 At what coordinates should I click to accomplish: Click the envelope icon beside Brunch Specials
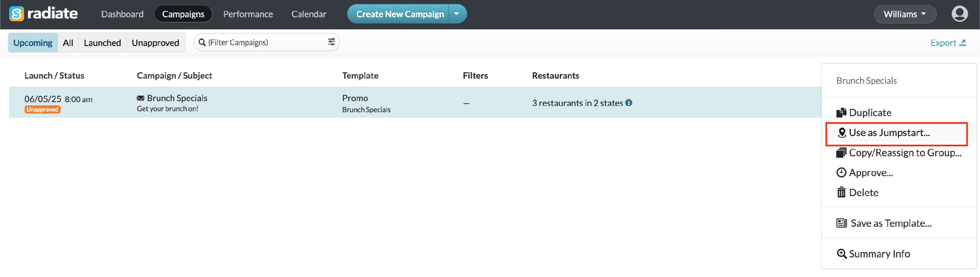click(x=140, y=98)
